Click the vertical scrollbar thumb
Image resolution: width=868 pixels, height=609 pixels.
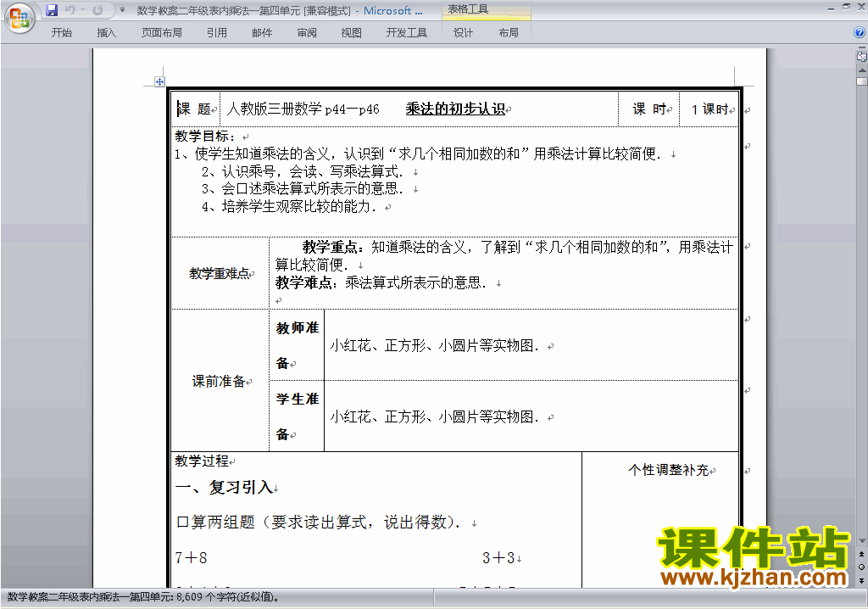tap(861, 81)
